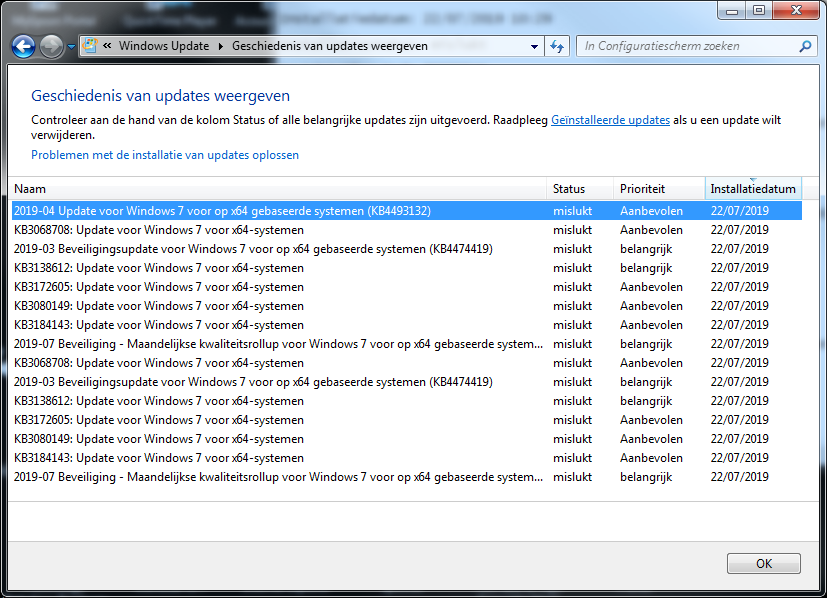Click the Control Panel icon in address bar

click(x=90, y=46)
